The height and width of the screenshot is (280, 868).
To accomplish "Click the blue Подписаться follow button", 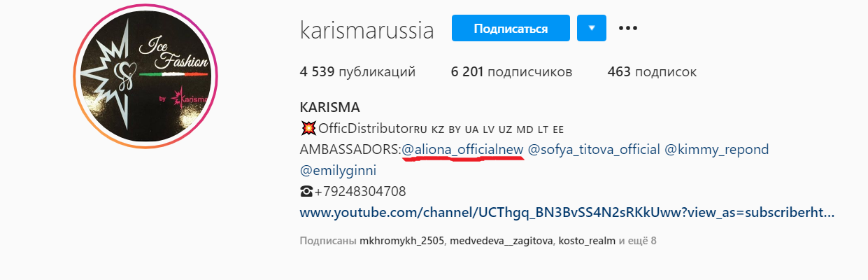I will click(511, 29).
